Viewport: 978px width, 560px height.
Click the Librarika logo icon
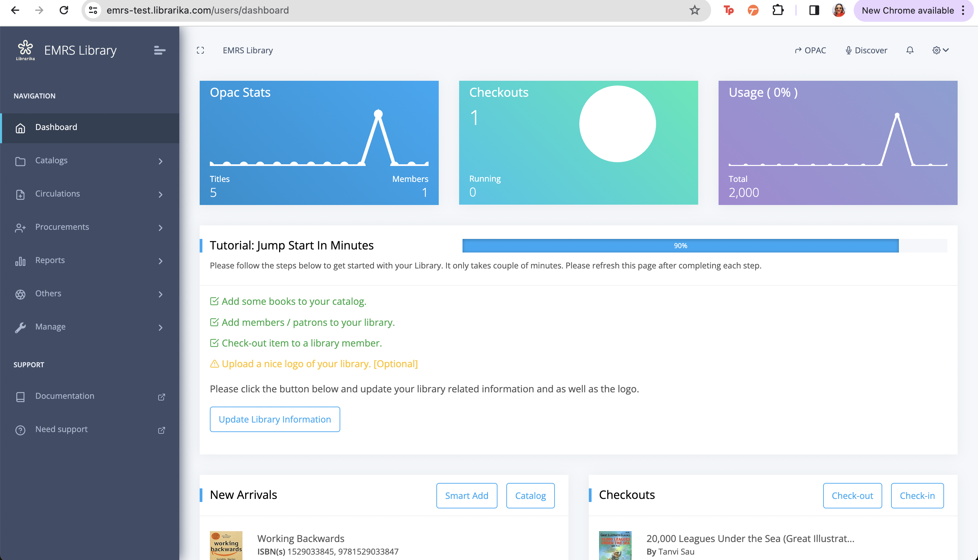[x=25, y=50]
